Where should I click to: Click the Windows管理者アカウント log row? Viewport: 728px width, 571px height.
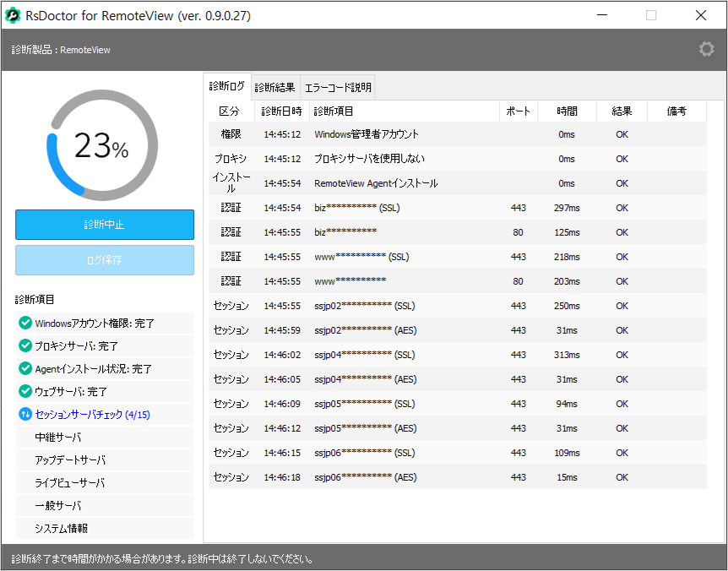pyautogui.click(x=457, y=134)
